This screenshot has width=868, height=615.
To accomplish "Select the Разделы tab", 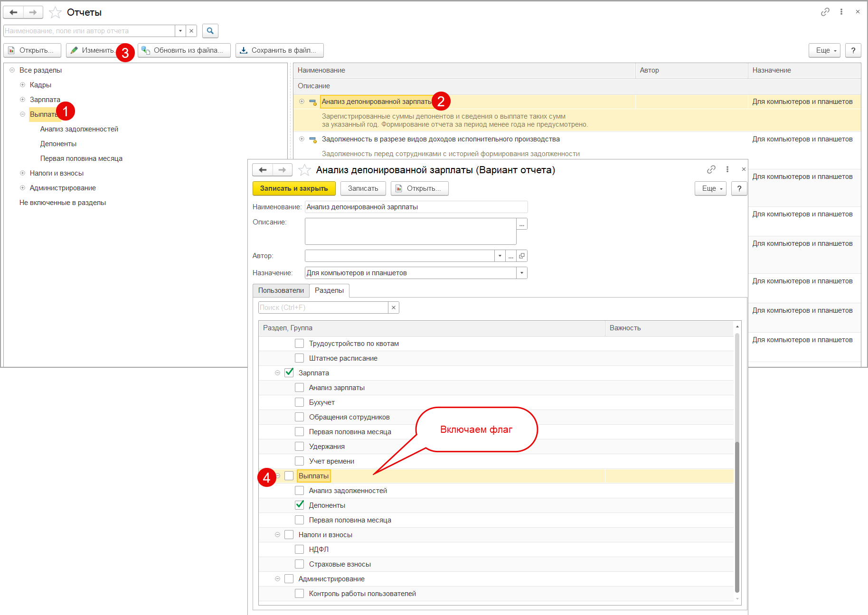I will pos(329,290).
